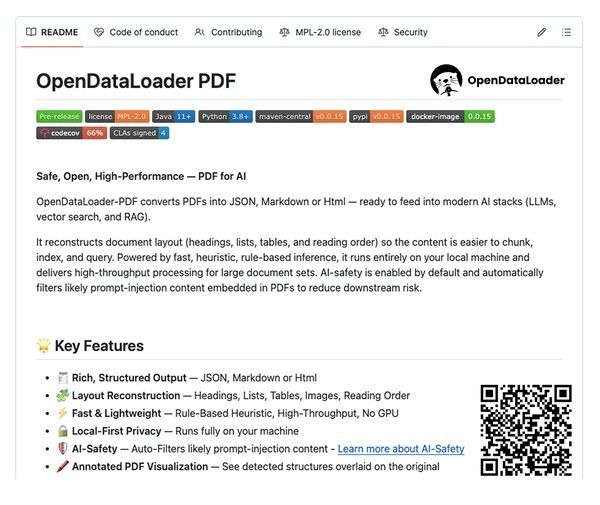Click the QR code image

click(x=526, y=429)
